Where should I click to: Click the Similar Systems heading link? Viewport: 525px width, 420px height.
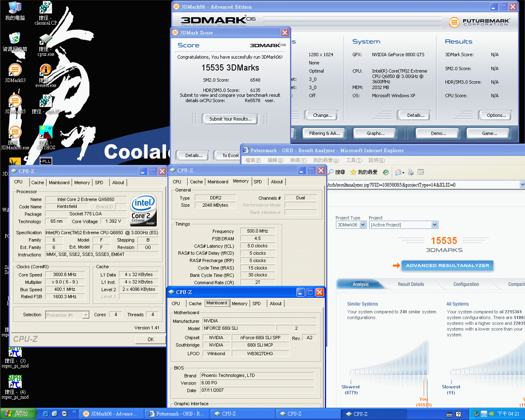pos(363,304)
